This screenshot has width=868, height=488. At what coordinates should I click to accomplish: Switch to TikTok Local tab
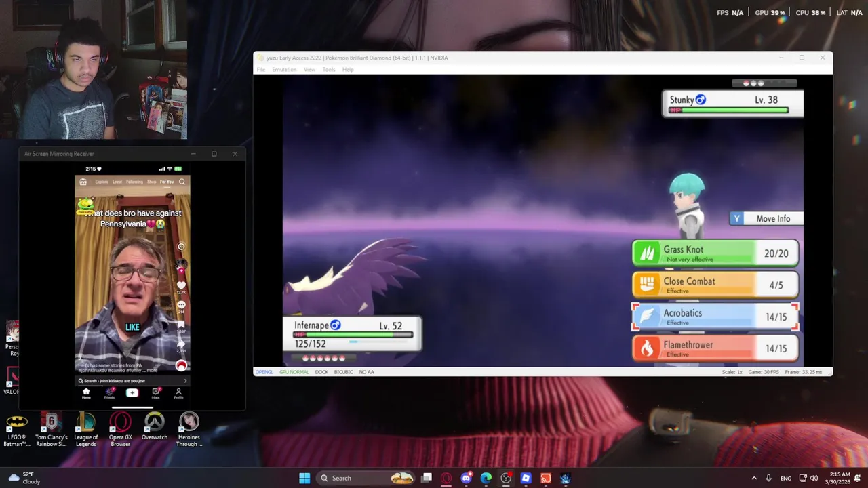(x=117, y=182)
